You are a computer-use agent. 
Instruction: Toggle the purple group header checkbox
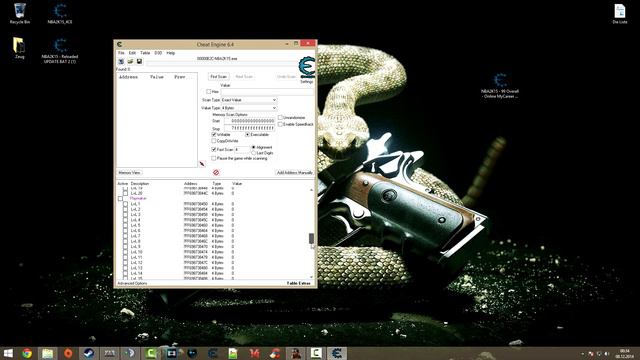coord(120,198)
